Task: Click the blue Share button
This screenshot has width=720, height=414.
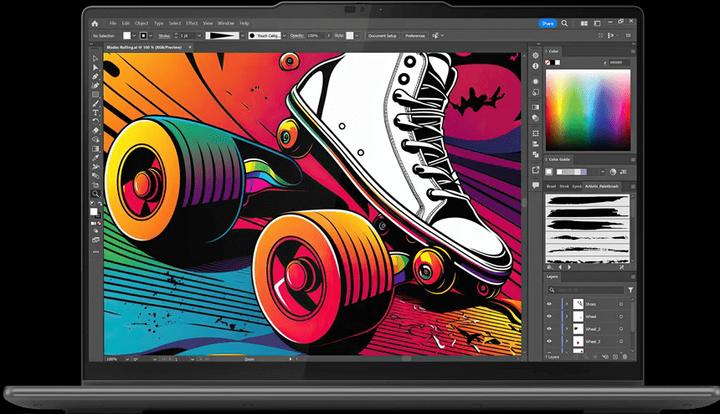Action: click(547, 23)
